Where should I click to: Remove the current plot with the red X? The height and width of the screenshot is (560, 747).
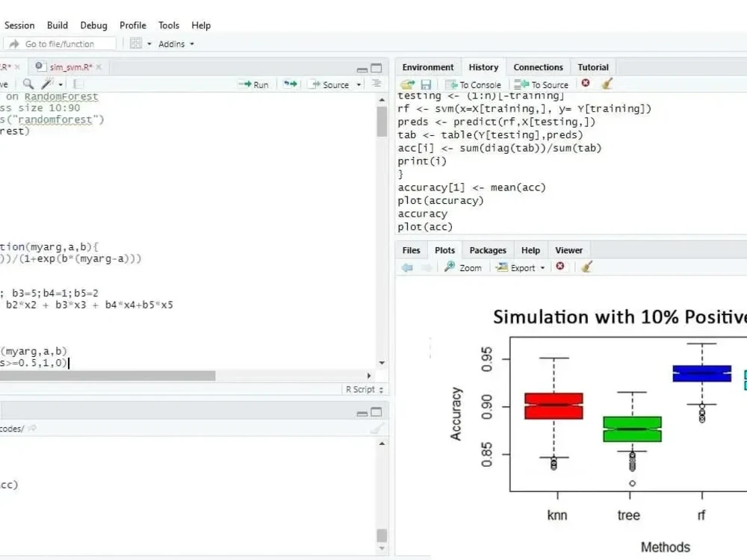click(x=560, y=267)
